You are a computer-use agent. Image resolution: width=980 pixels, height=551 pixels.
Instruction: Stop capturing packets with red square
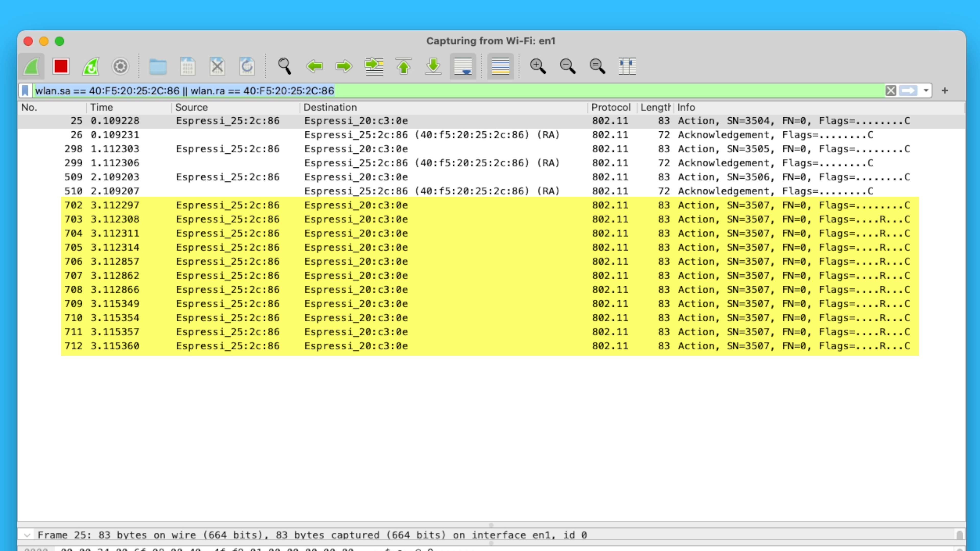[x=61, y=67]
